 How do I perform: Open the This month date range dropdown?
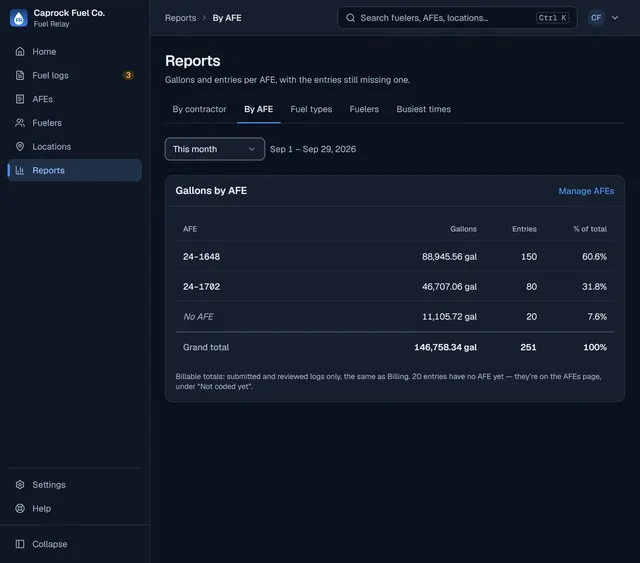(x=215, y=149)
